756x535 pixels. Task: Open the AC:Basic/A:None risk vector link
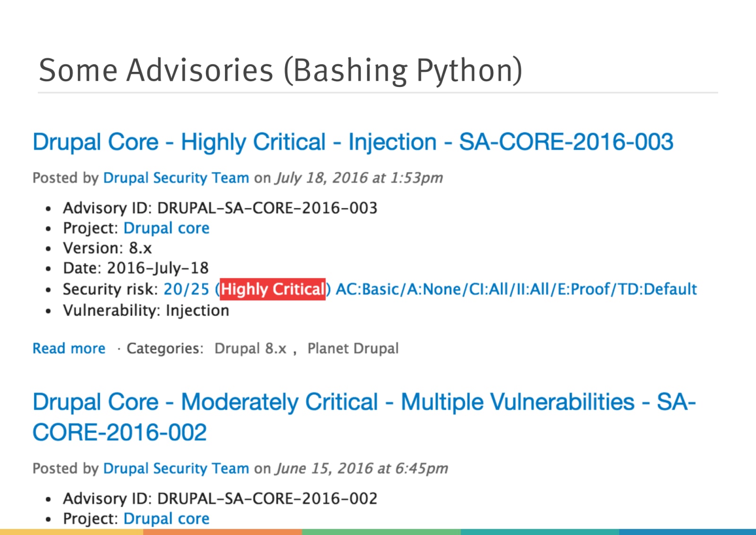click(516, 289)
